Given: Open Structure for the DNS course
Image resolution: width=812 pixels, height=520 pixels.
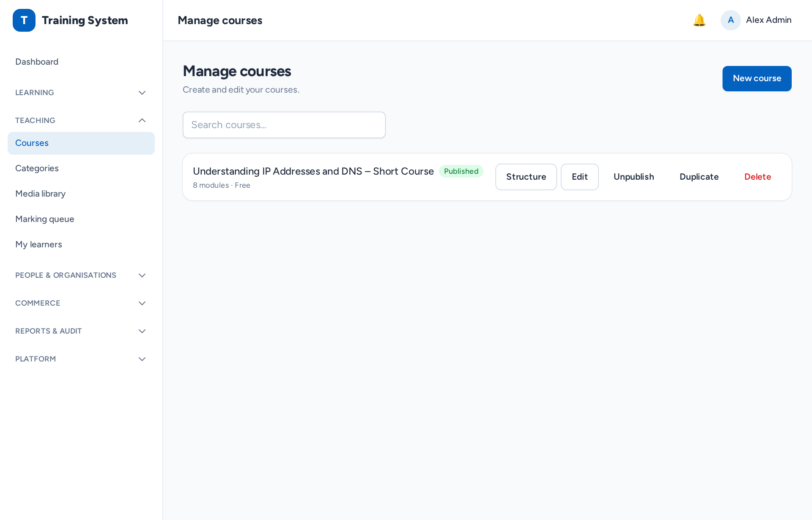Looking at the screenshot, I should point(526,177).
